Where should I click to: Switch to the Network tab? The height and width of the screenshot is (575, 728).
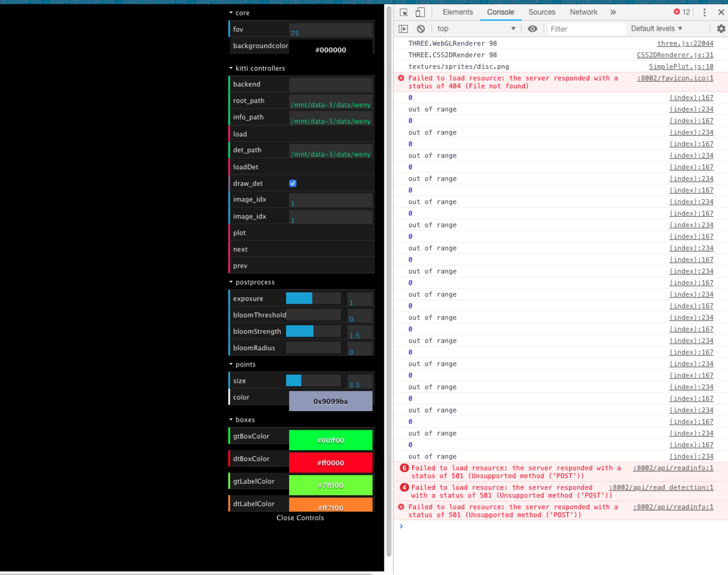[x=584, y=12]
